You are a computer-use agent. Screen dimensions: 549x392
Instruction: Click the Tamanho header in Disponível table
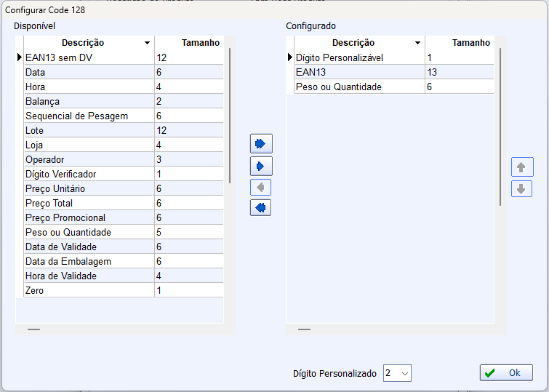(189, 43)
